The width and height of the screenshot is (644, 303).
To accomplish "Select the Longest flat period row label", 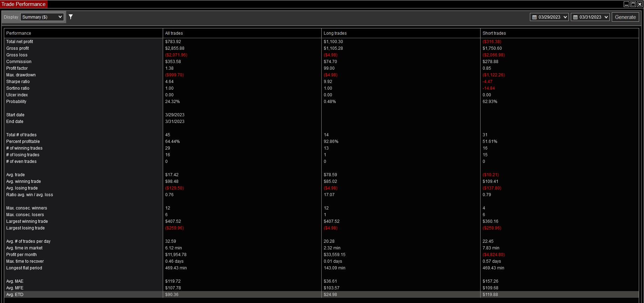I will (x=24, y=268).
